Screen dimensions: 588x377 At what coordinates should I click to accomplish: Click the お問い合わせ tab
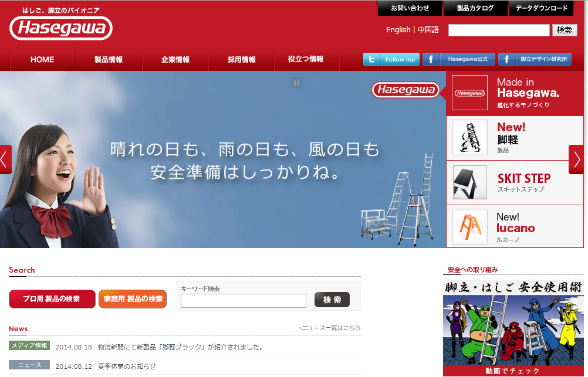[x=410, y=8]
